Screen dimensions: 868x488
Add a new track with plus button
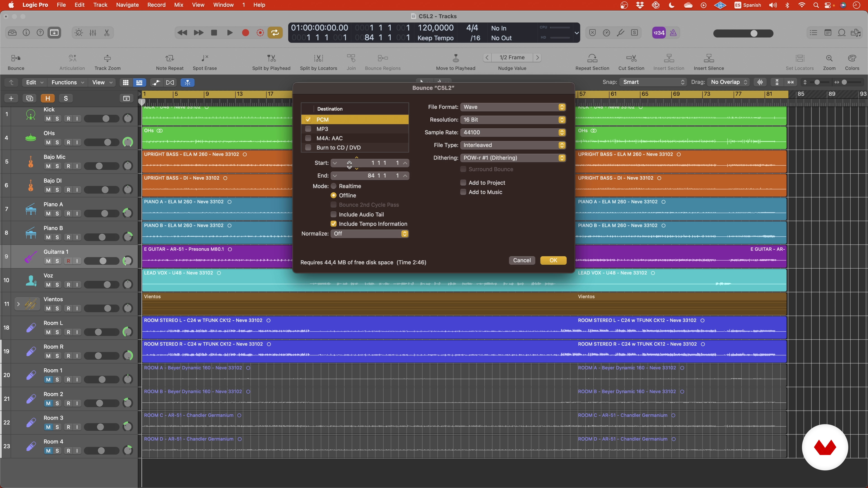click(x=11, y=98)
